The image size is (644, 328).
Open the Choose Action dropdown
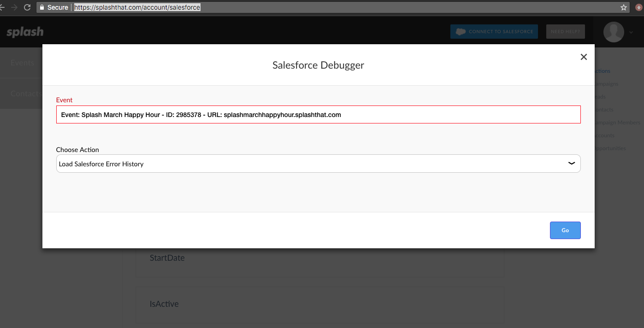(x=318, y=164)
